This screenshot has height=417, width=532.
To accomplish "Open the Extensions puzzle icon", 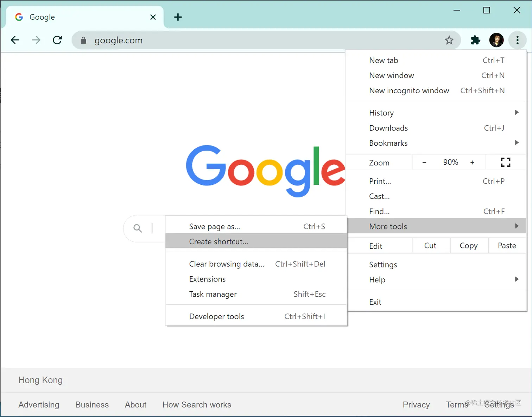I will 475,40.
